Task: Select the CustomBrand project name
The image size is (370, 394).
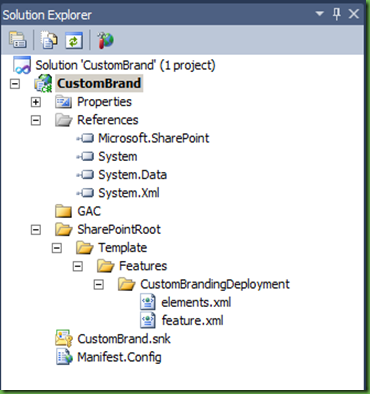Action: [99, 83]
